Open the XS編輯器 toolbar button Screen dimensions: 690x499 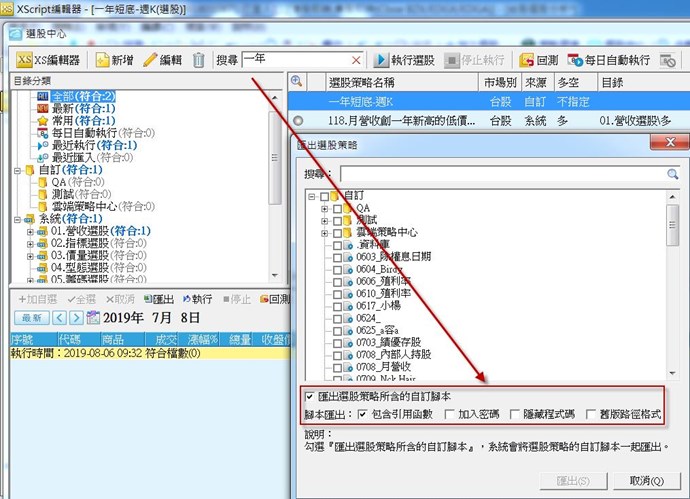tap(48, 60)
